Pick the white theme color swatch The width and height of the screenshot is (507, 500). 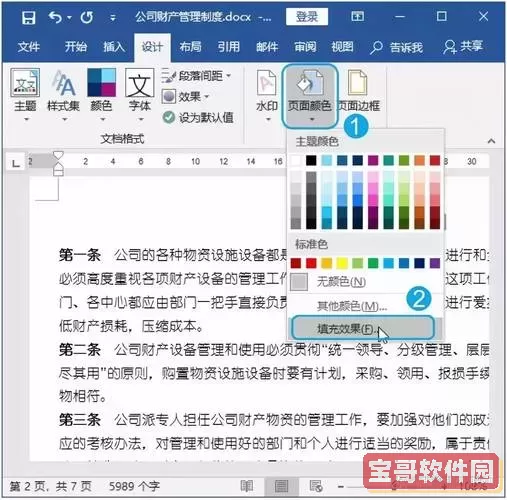(x=296, y=161)
